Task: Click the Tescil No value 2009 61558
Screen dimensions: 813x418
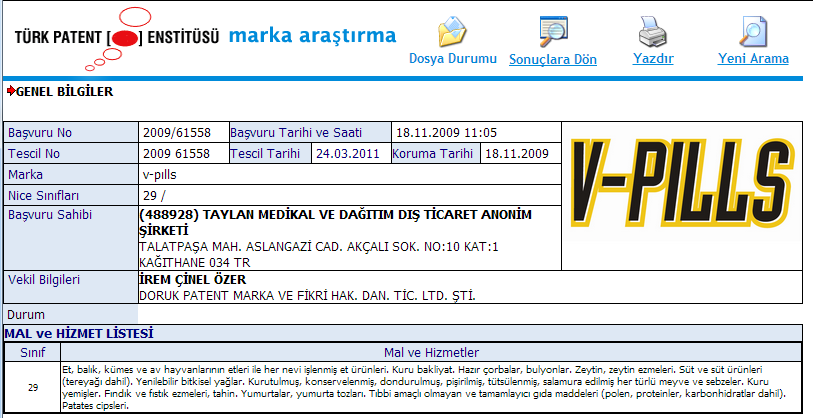Action: [176, 153]
